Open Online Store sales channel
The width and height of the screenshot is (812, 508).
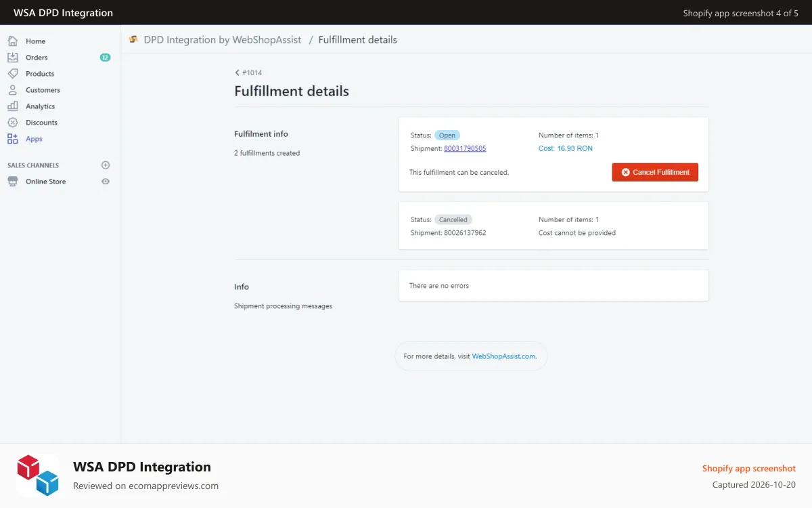click(46, 182)
